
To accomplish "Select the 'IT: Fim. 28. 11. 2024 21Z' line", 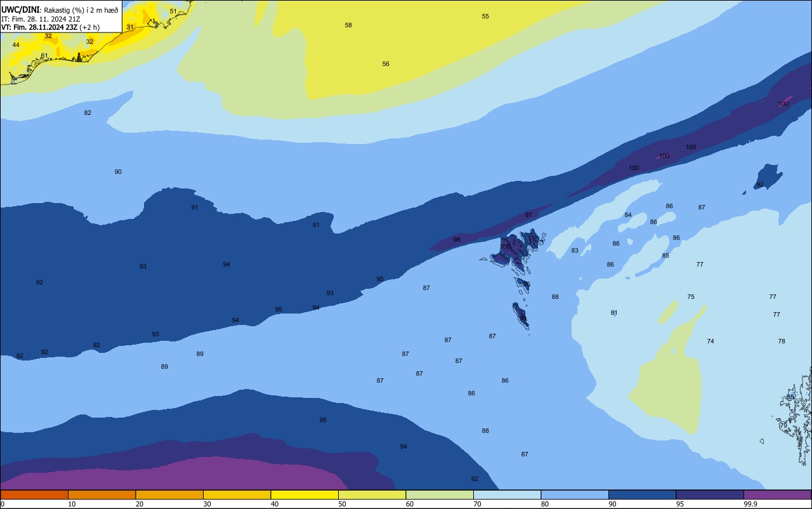I will tap(41, 19).
